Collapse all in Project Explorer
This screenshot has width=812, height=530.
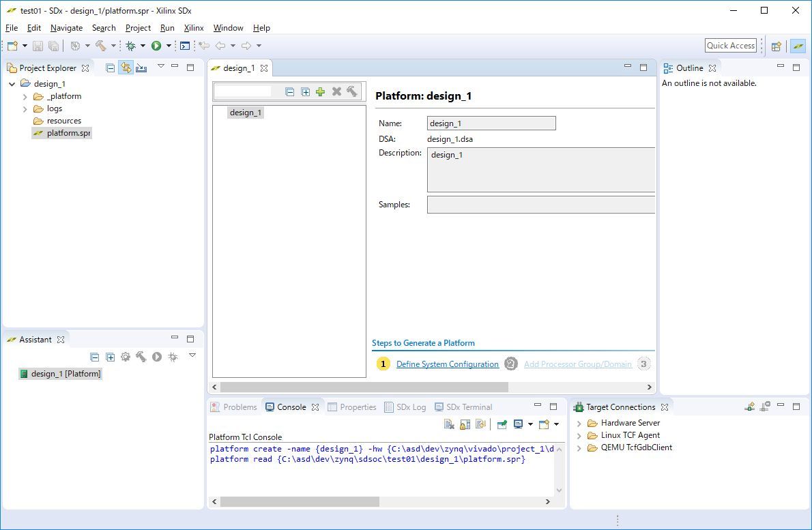(x=110, y=68)
